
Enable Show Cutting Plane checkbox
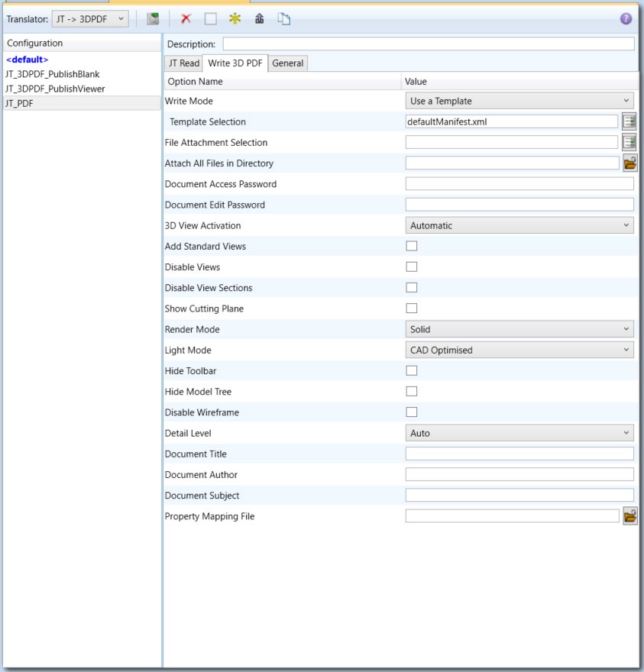click(412, 309)
